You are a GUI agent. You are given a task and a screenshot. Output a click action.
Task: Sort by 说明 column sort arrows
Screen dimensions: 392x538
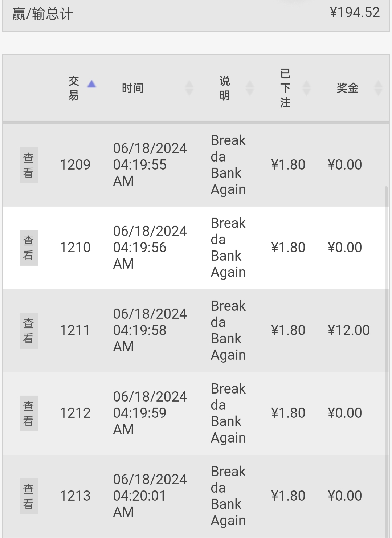click(x=250, y=88)
